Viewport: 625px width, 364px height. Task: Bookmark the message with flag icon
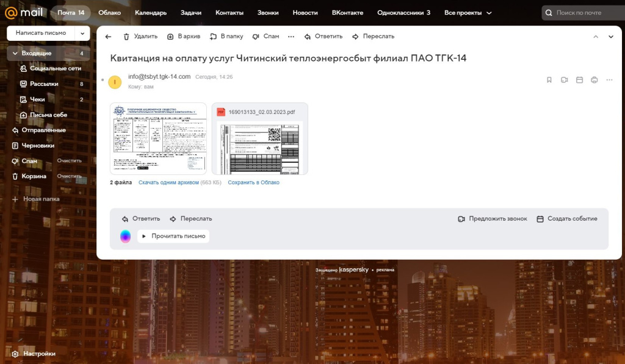[549, 80]
